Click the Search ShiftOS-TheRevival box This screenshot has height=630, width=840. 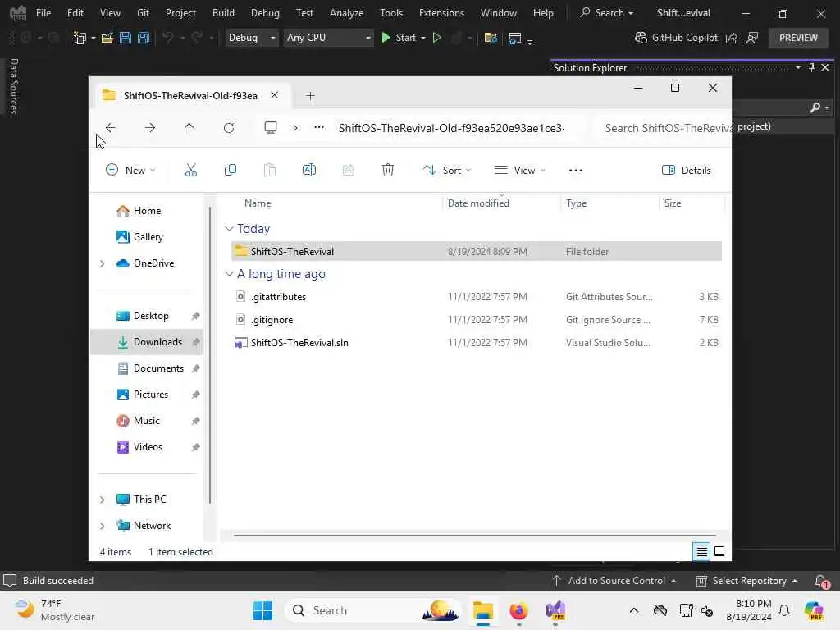tap(664, 128)
